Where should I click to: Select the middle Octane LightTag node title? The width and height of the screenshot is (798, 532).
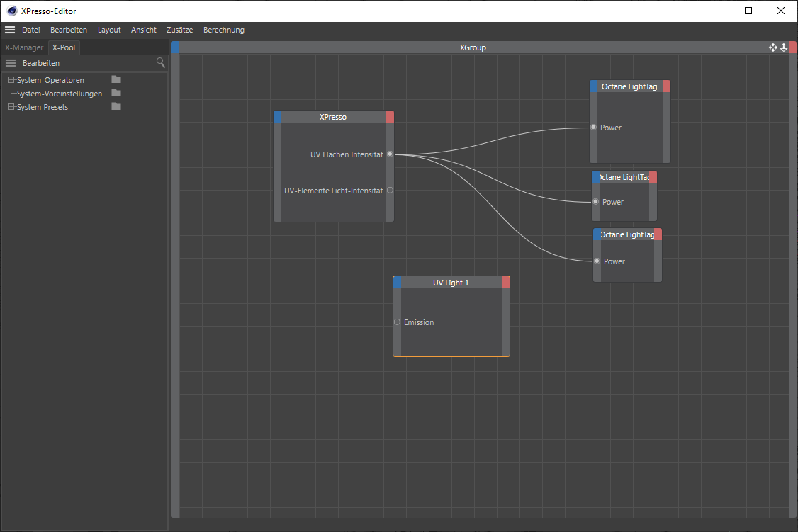pos(624,177)
